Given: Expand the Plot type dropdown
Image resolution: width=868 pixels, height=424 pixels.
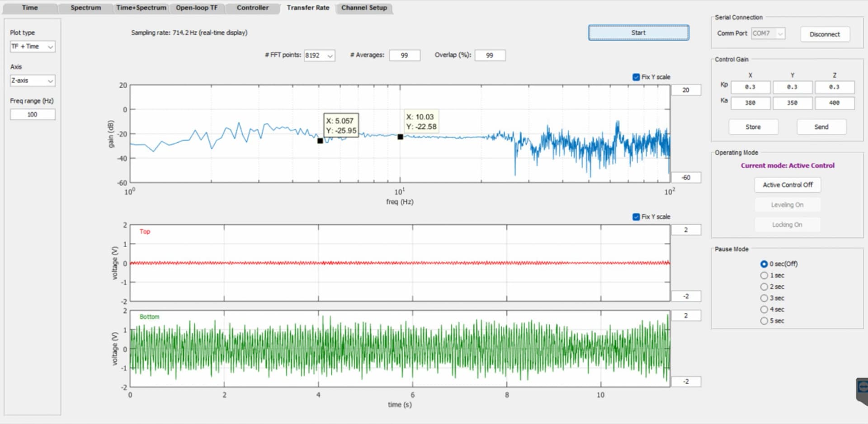Looking at the screenshot, I should click(x=33, y=47).
